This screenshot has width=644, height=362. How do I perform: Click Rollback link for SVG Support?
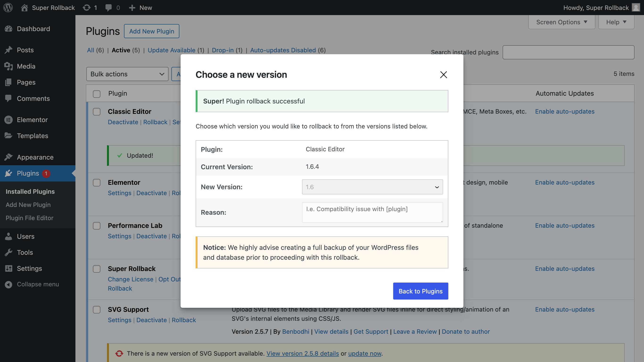tap(184, 320)
